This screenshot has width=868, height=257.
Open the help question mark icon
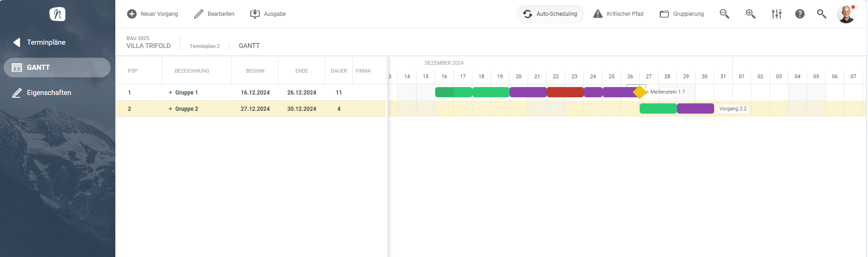pos(800,14)
